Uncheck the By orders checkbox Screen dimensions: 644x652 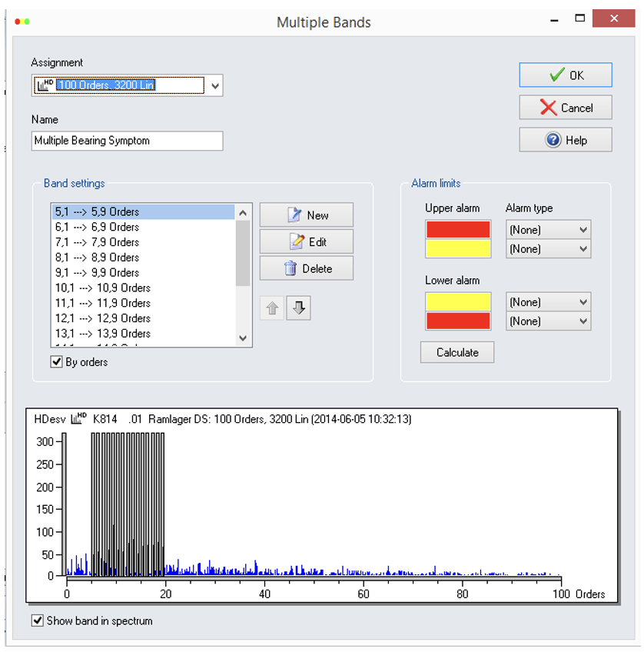pyautogui.click(x=56, y=362)
